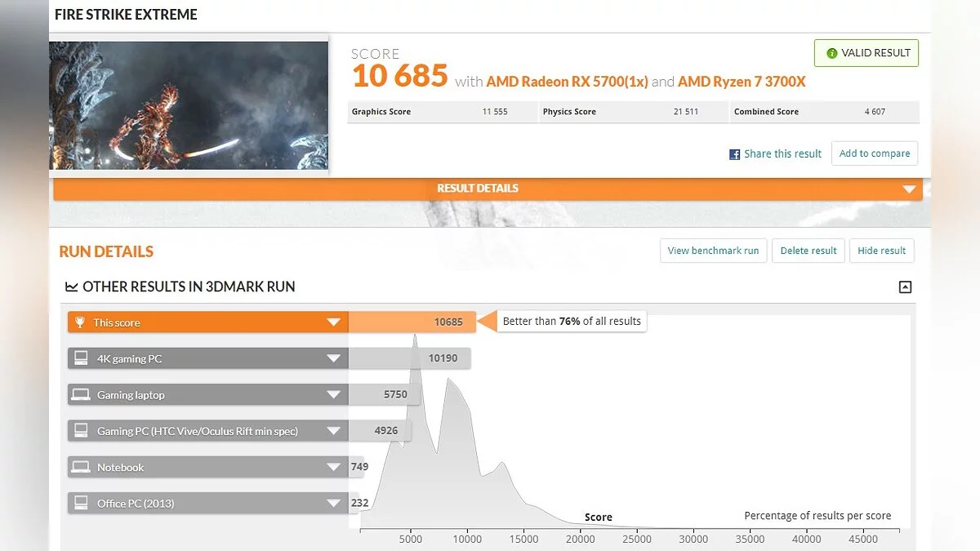The height and width of the screenshot is (551, 980).
Task: Open the 4K gaming PC dropdown arrow
Action: 333,358
